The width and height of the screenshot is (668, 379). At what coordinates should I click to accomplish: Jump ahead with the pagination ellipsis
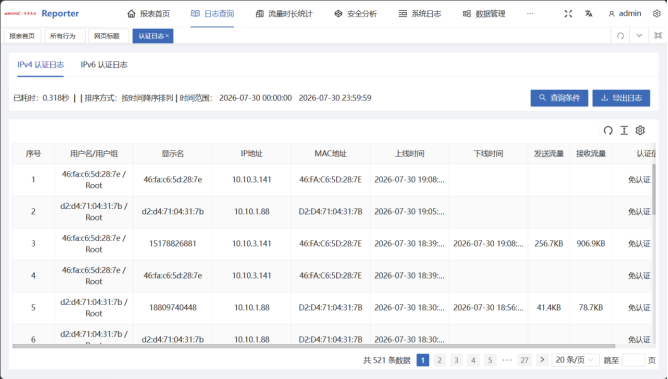(x=507, y=360)
